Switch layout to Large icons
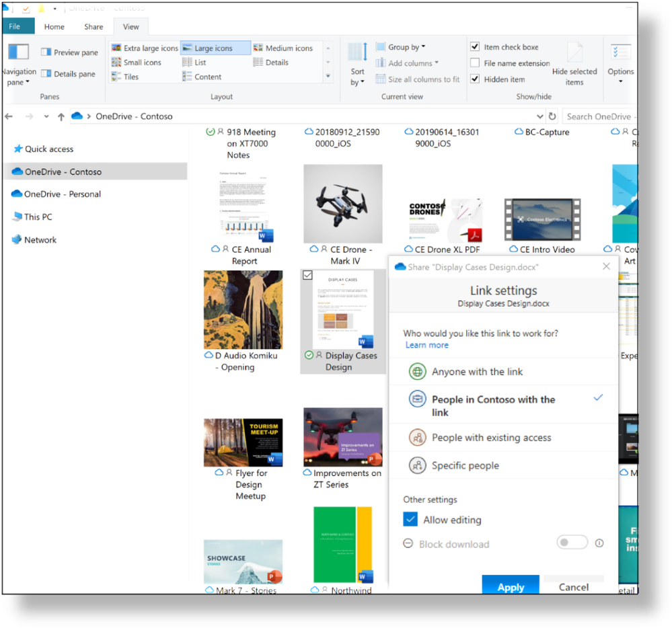The height and width of the screenshot is (628, 672). click(x=215, y=48)
